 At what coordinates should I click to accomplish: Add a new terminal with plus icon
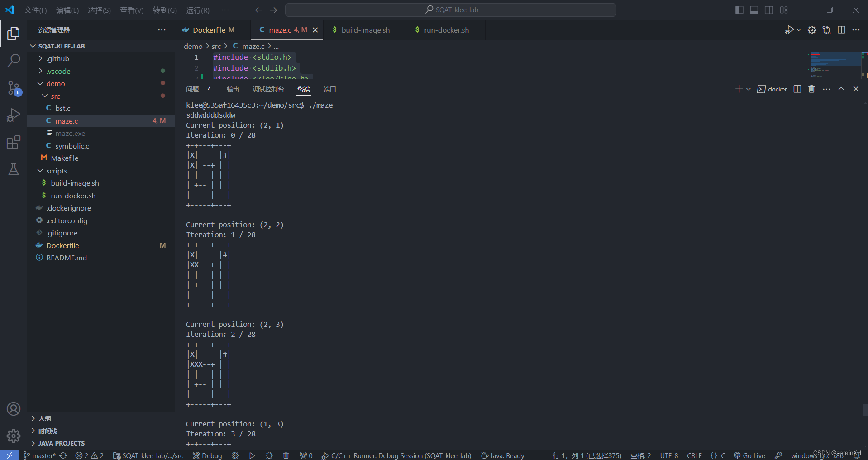point(739,89)
